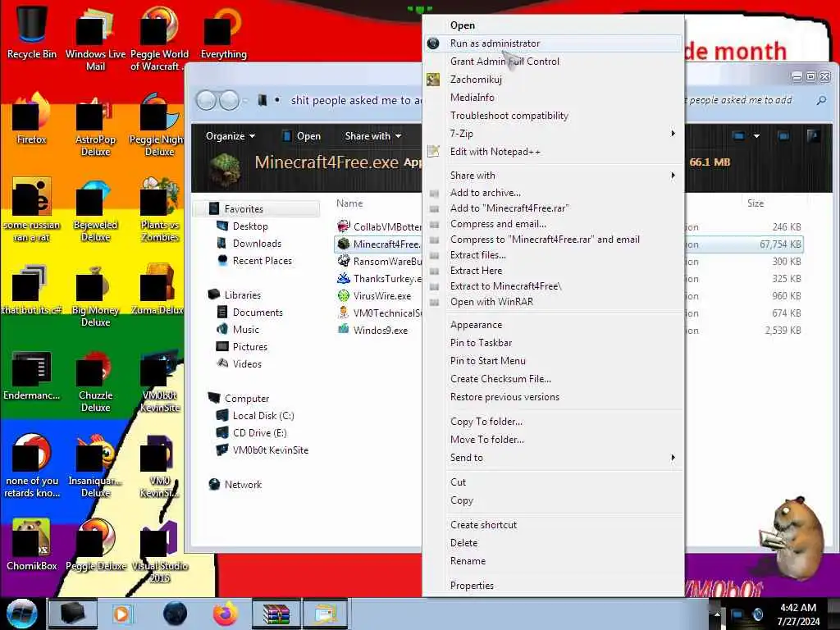Open the Plants vs Zombies desktop icon
This screenshot has height=630, width=840.
point(160,211)
